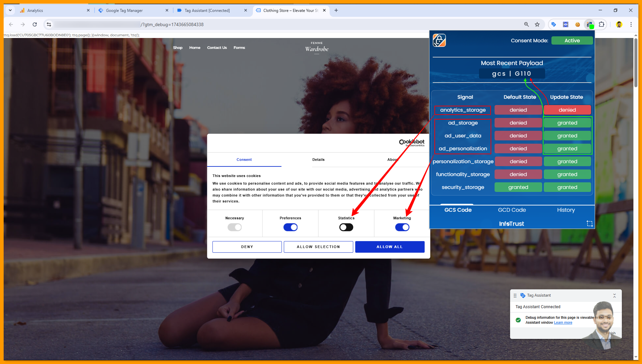Screen dimensions: 642x364
Task: Open the cookie extension icon
Action: click(578, 24)
